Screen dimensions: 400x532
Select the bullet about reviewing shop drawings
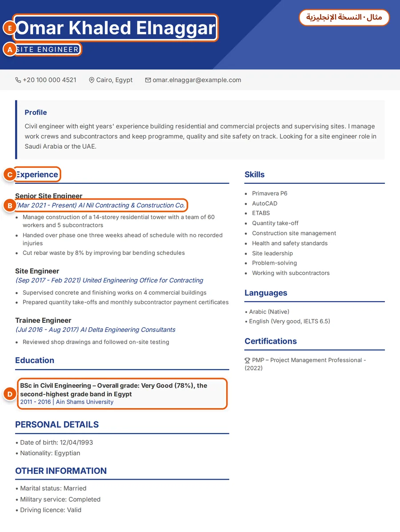[96, 342]
